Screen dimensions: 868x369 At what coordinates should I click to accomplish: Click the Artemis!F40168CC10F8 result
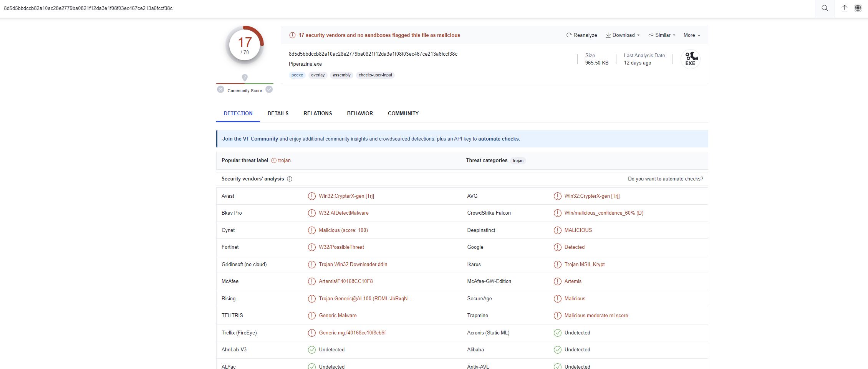click(346, 281)
